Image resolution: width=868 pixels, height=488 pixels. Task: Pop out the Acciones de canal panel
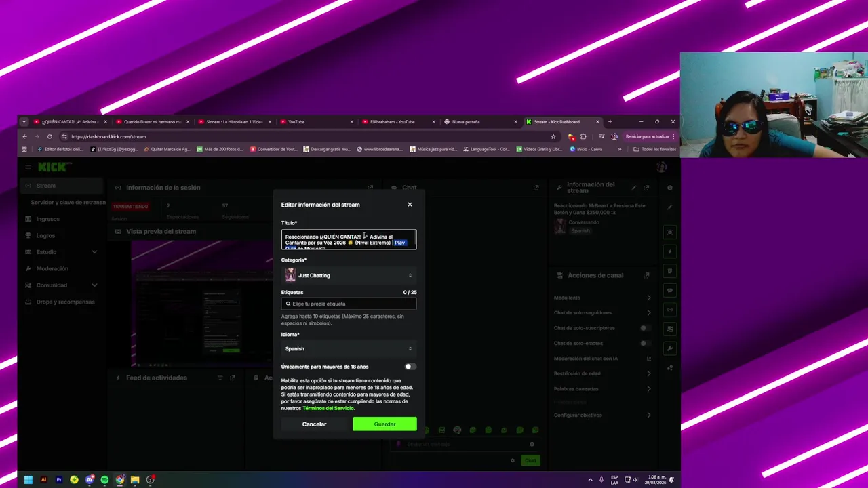pyautogui.click(x=646, y=275)
